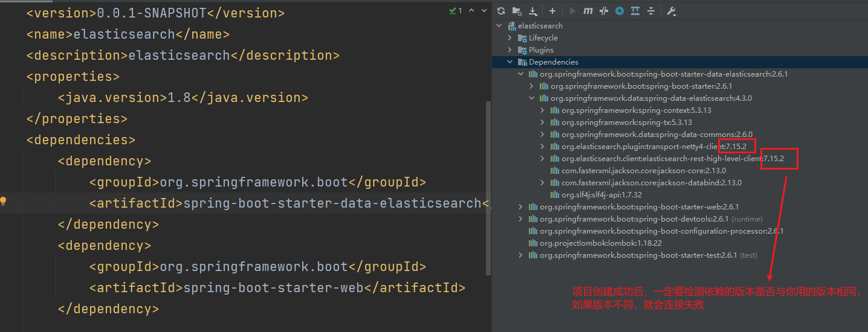Screen dimensions: 868x332
Task: Expand the Lifecycle node
Action: 510,38
